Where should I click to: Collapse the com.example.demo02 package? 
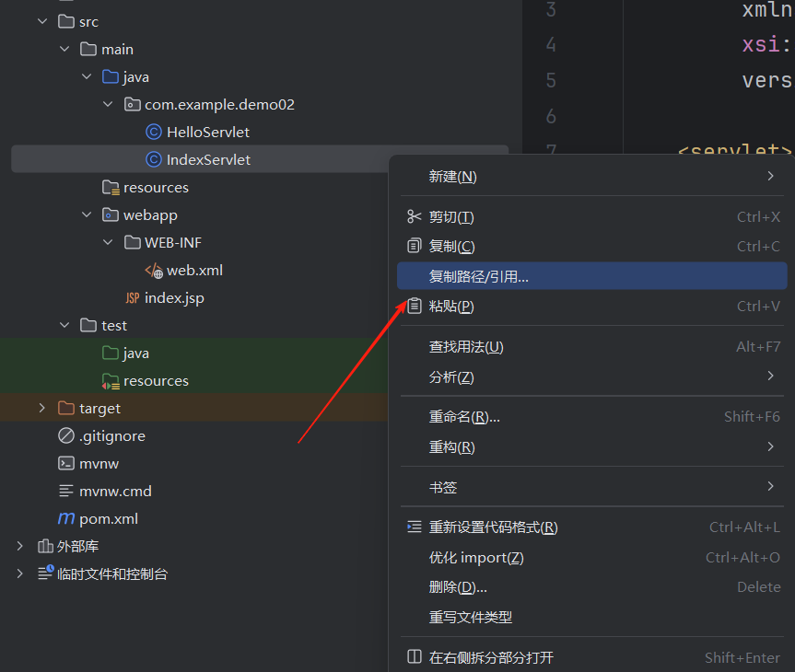[108, 104]
